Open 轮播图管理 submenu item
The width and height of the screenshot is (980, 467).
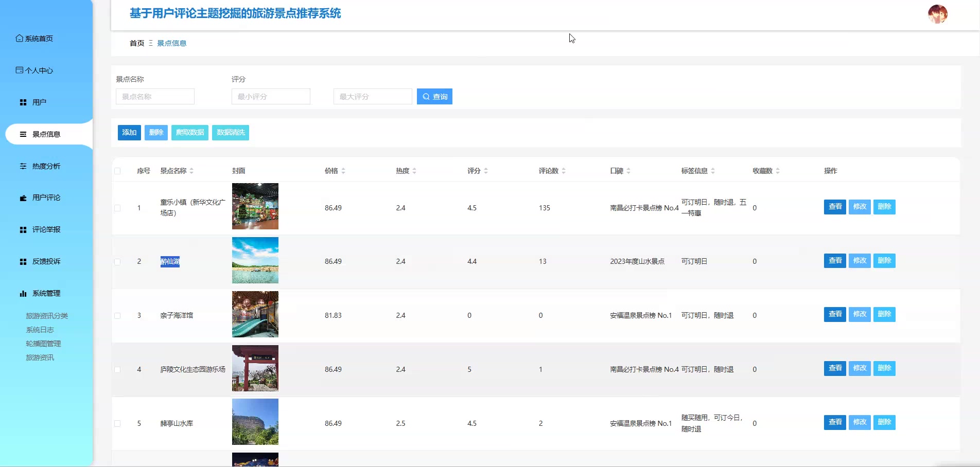pos(43,344)
